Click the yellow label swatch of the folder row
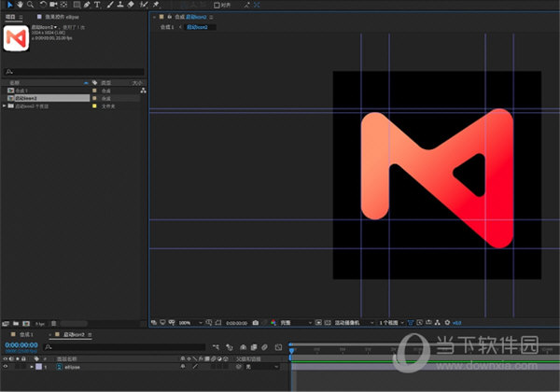 pos(94,106)
